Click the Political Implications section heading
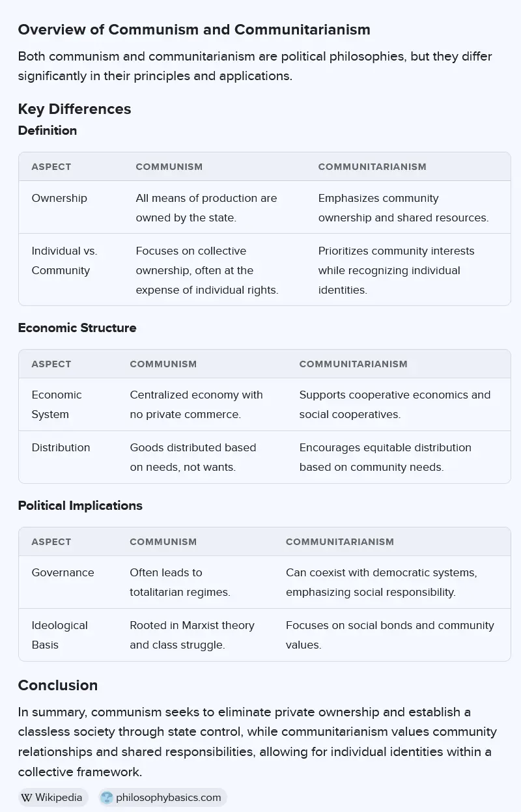The image size is (521, 812). tap(80, 505)
